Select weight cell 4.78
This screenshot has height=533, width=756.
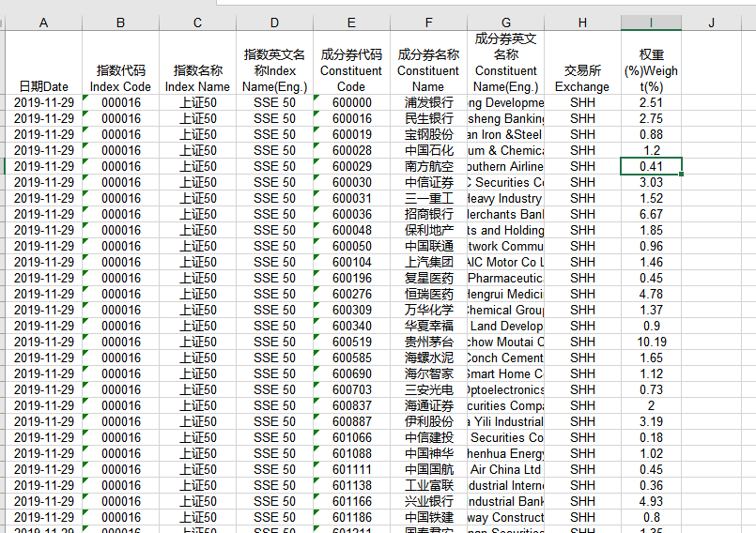pyautogui.click(x=652, y=294)
